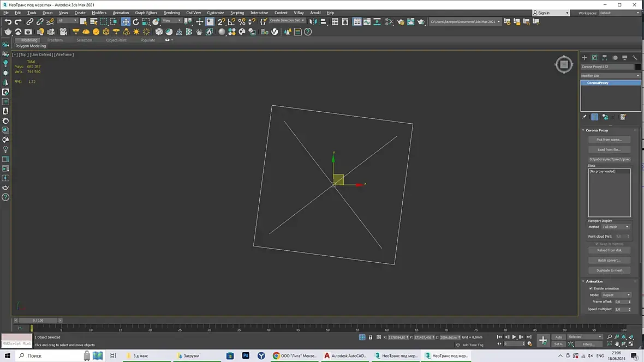Click the Load from file button

609,149
